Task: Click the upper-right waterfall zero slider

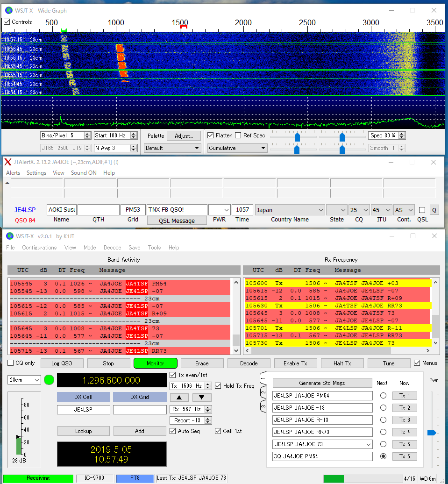Action: (x=342, y=137)
